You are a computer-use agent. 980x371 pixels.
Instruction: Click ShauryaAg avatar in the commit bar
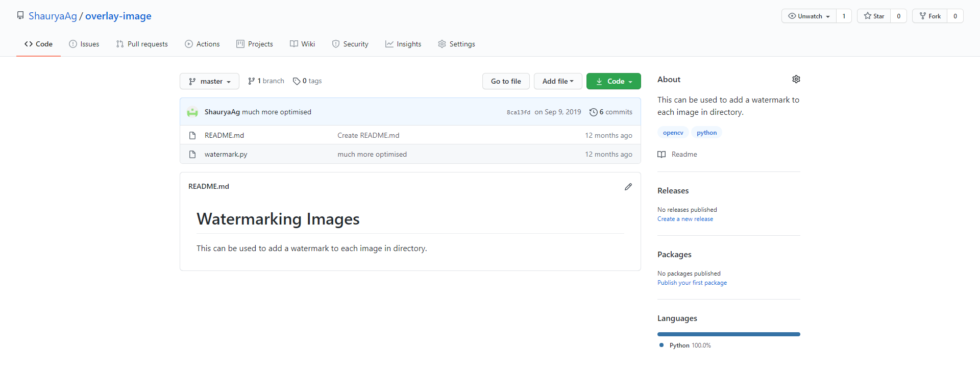click(192, 112)
